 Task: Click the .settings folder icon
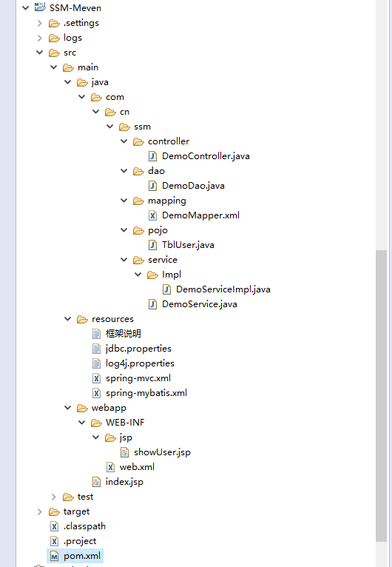[54, 23]
